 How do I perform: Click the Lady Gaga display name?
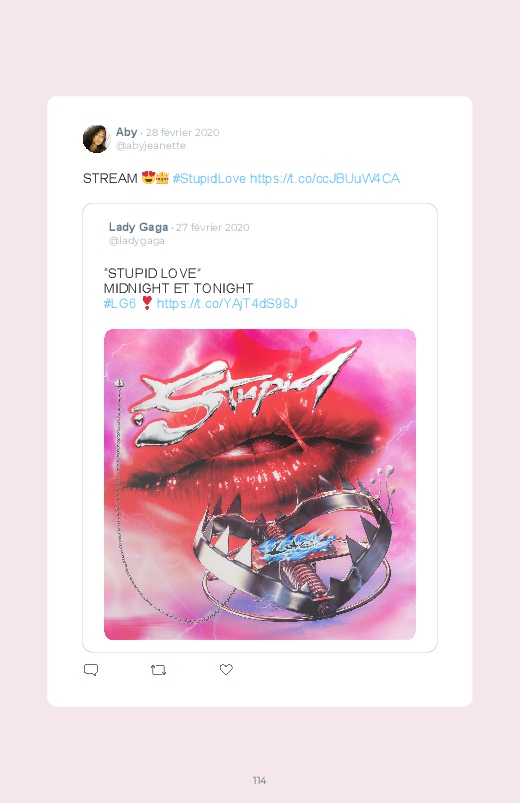pos(138,227)
